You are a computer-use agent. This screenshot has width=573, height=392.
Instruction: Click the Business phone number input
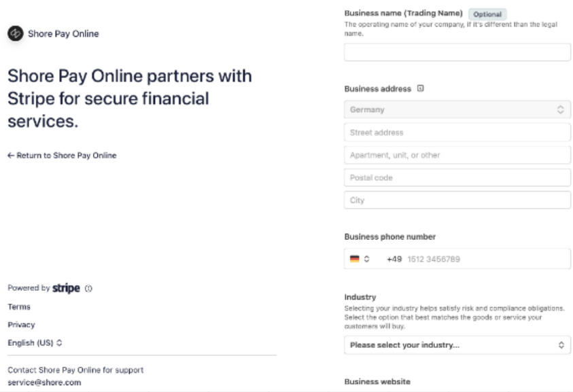tap(483, 259)
